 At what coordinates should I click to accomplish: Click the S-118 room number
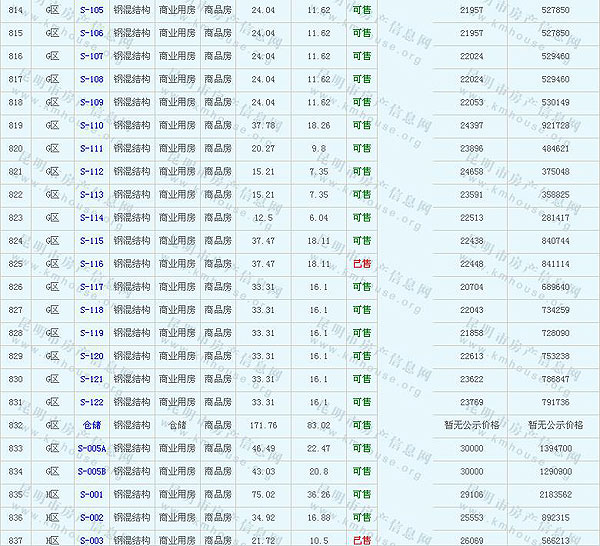click(90, 310)
